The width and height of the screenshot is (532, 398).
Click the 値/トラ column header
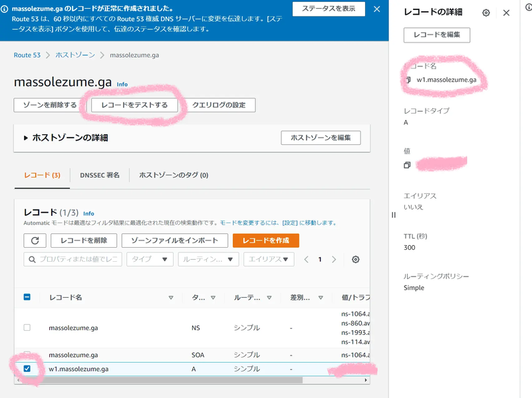coord(356,297)
